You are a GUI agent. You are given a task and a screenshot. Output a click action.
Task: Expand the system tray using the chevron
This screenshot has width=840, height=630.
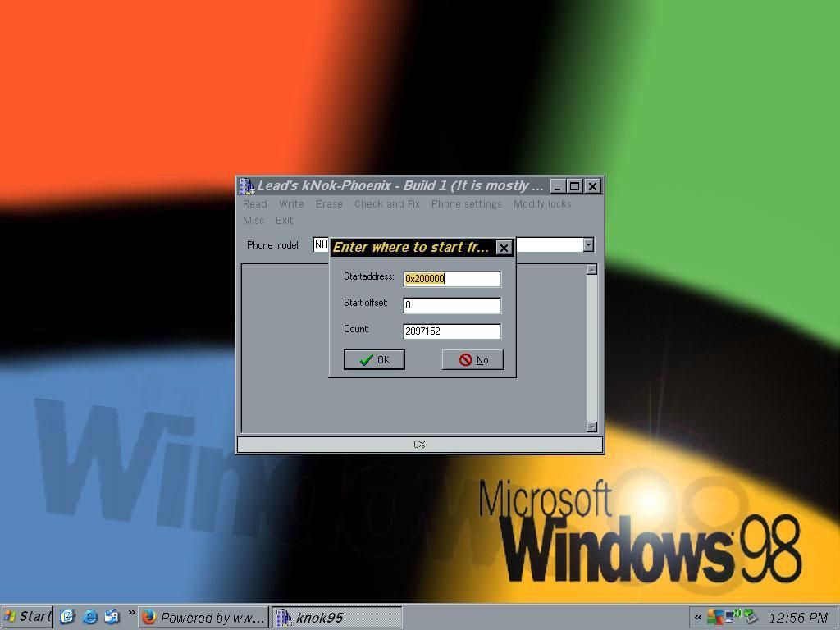[x=698, y=618]
